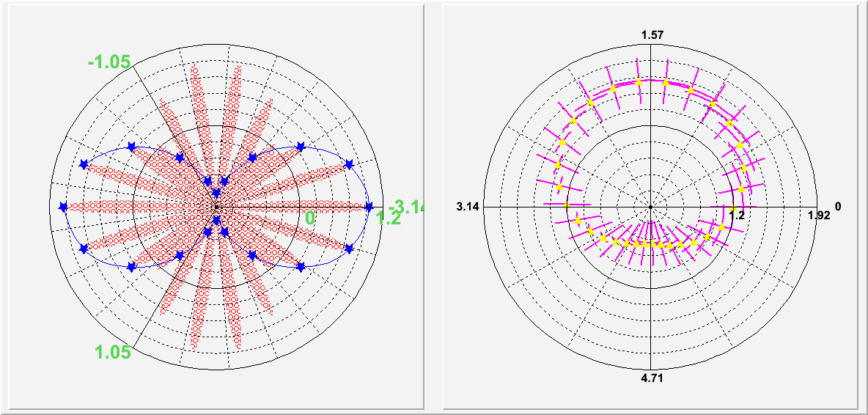Click the black 0 label beside right plot
The width and height of the screenshot is (868, 415).
click(x=838, y=207)
